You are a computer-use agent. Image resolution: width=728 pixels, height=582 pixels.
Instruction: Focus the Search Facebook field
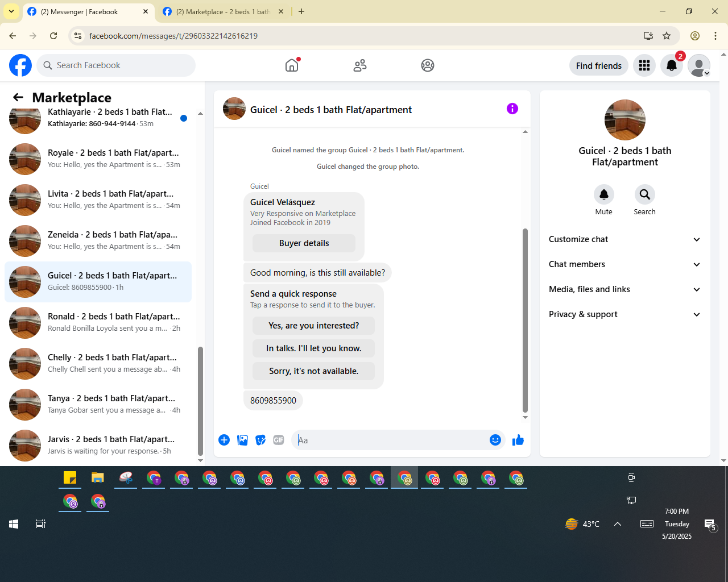tap(116, 65)
